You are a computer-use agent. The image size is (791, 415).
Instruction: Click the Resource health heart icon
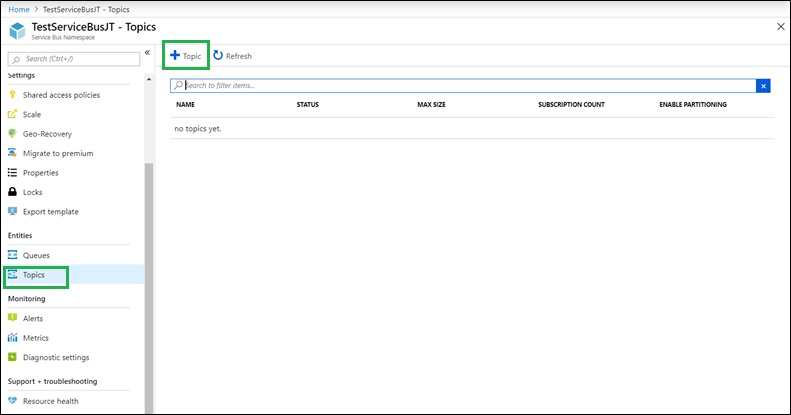tap(13, 400)
